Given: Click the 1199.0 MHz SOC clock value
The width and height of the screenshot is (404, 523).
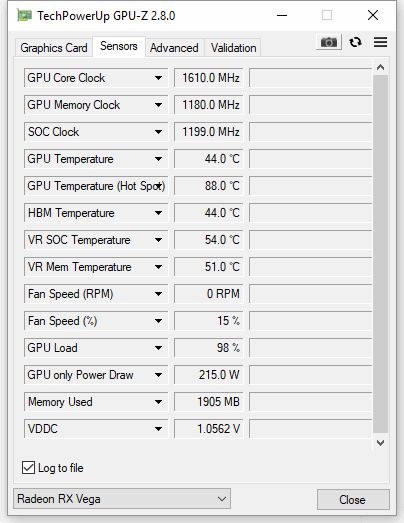Looking at the screenshot, I should tap(209, 132).
